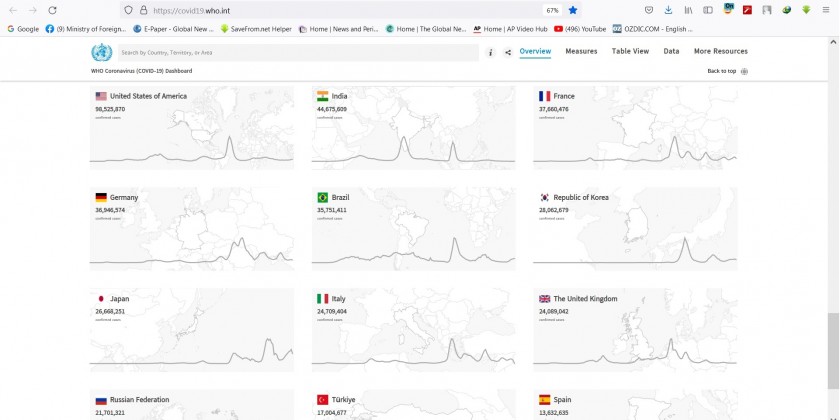This screenshot has width=840, height=420.
Task: Bookmark page using the blue star
Action: (573, 10)
